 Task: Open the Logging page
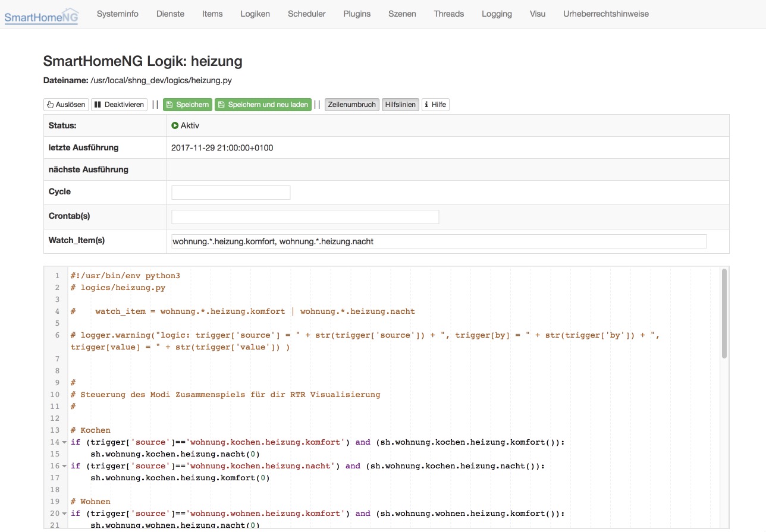click(497, 14)
